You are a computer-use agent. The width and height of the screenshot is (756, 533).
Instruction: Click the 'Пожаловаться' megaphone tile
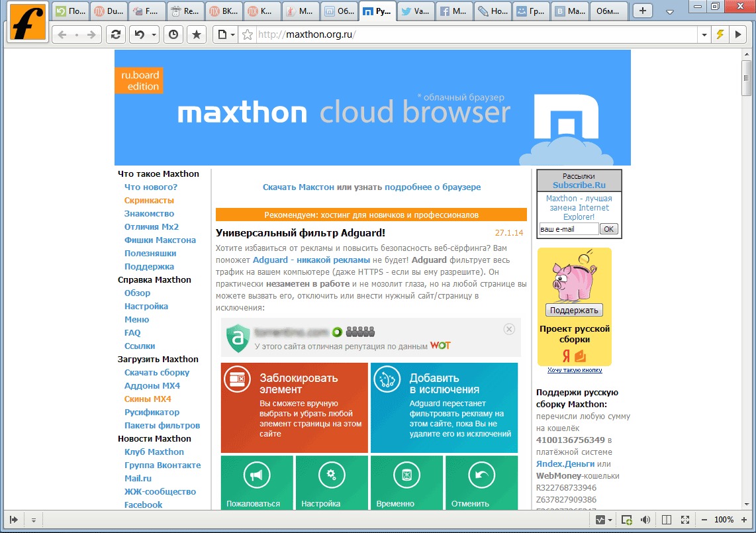click(x=257, y=483)
